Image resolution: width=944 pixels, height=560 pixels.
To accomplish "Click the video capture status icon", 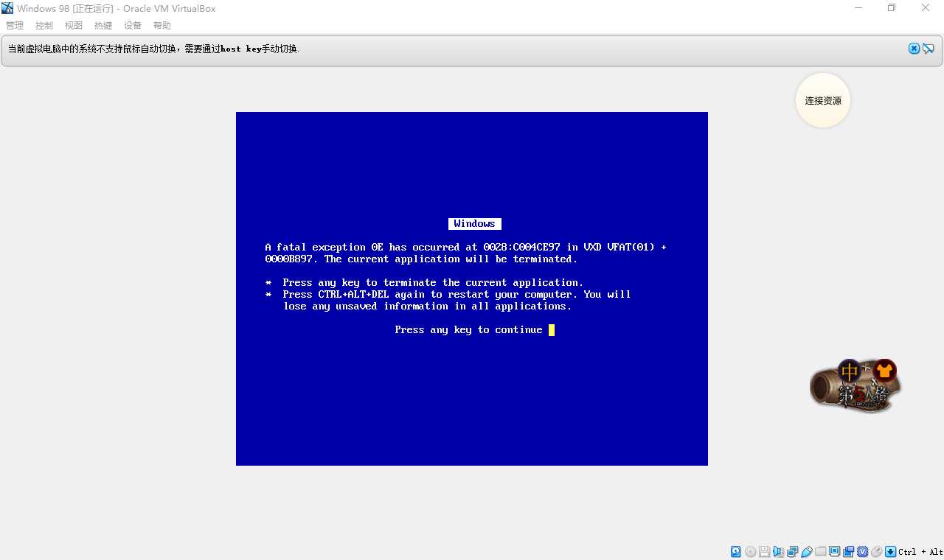I will point(848,552).
